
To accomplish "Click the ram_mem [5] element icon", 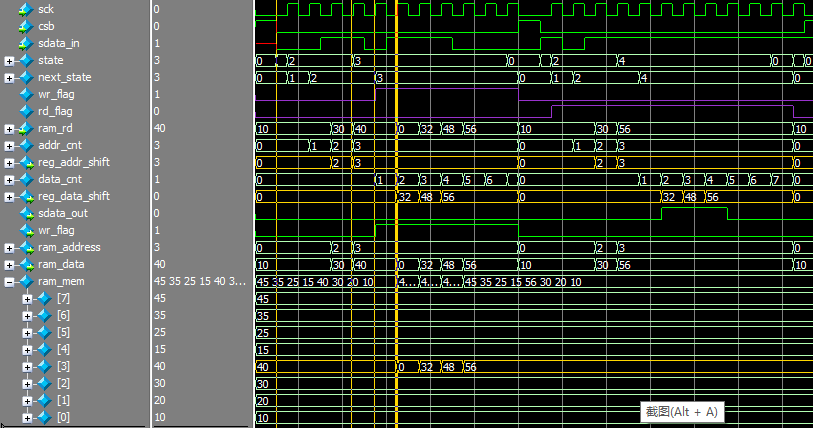I will (x=45, y=333).
